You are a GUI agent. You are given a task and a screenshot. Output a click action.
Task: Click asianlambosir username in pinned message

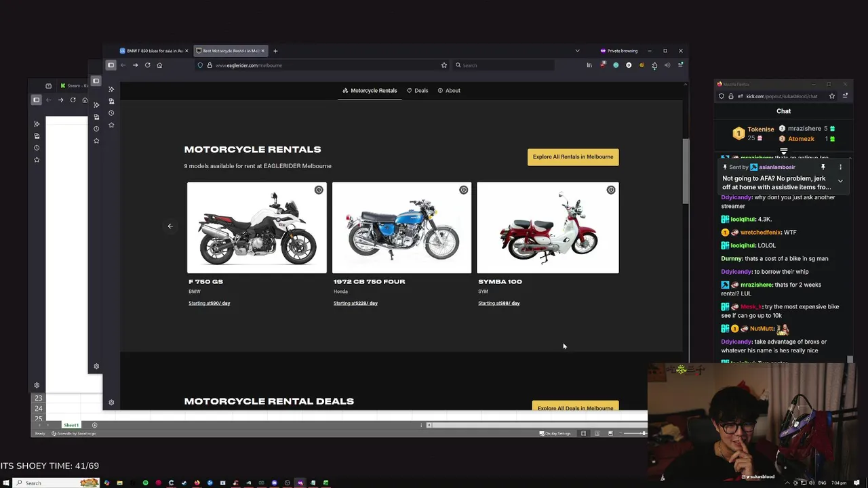(777, 167)
